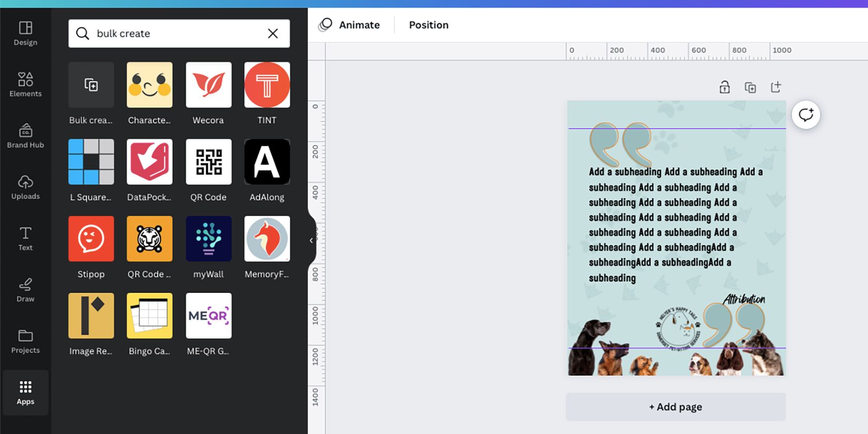Click the Add page button

pyautogui.click(x=675, y=407)
